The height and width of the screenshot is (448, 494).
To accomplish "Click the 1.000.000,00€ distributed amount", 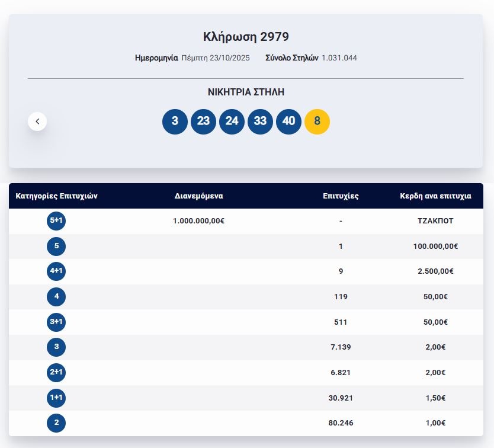I will coord(199,221).
